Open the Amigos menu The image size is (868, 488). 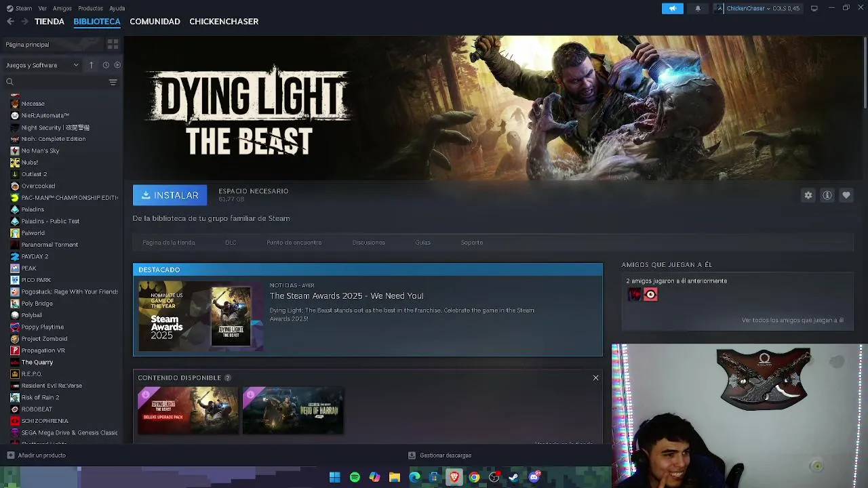(x=62, y=8)
